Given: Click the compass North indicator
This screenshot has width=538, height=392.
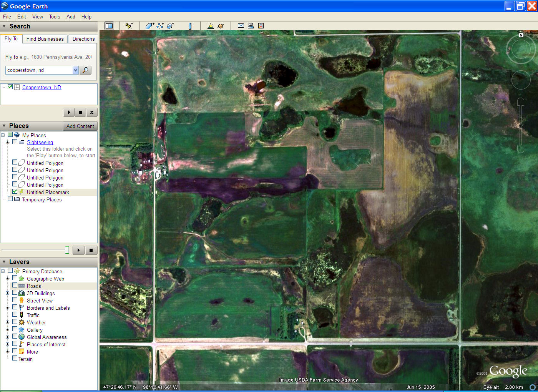Looking at the screenshot, I should coord(521,35).
